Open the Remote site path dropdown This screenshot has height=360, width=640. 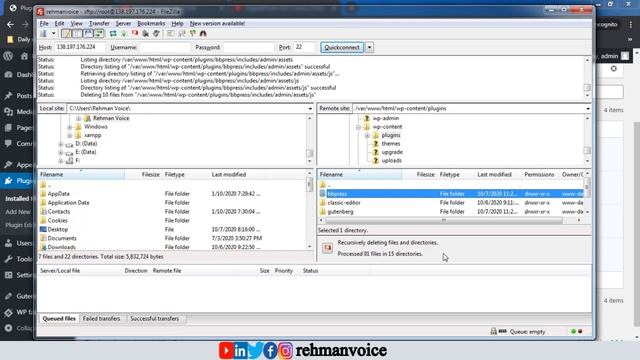pos(588,109)
